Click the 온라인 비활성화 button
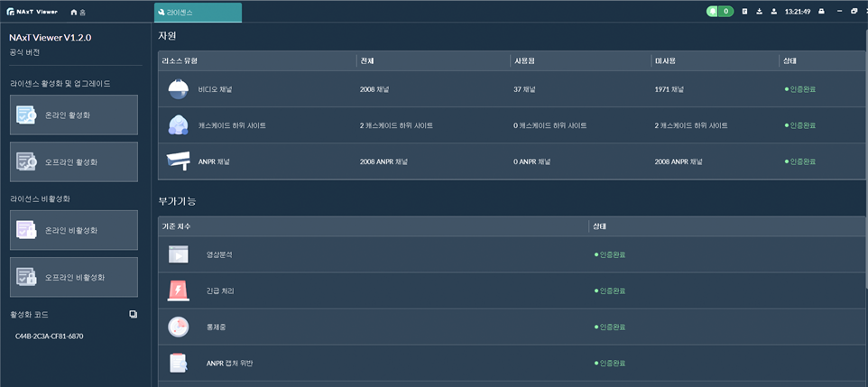Screen dimensions: 868x387 pyautogui.click(x=74, y=231)
